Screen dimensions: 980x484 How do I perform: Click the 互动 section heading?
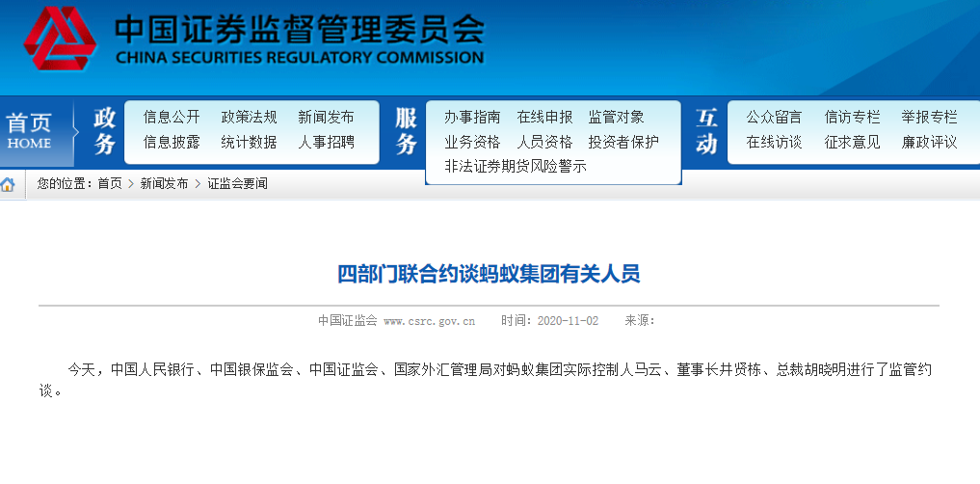pos(707,131)
